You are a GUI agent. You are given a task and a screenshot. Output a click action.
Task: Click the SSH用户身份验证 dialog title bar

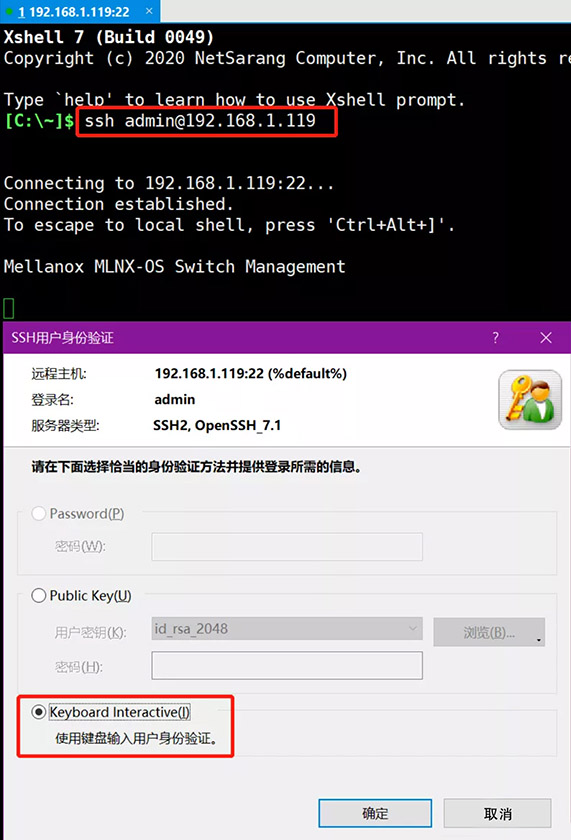pyautogui.click(x=246, y=338)
